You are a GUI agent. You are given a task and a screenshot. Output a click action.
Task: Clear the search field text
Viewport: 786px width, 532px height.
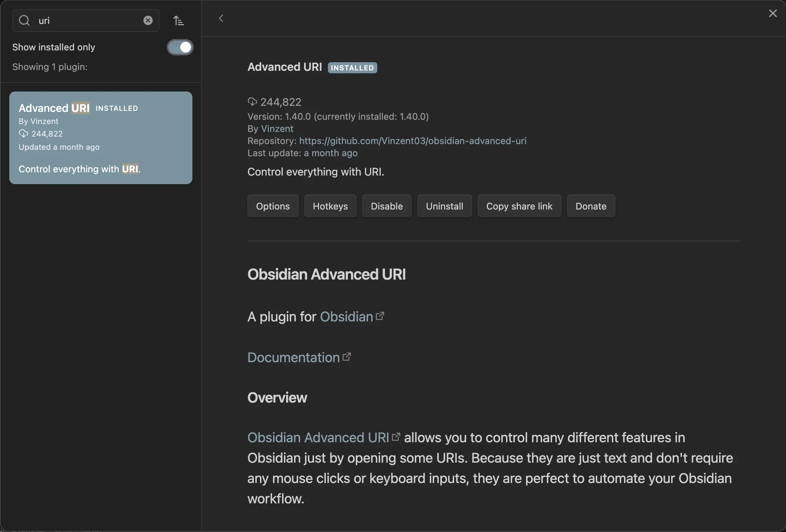coord(148,20)
